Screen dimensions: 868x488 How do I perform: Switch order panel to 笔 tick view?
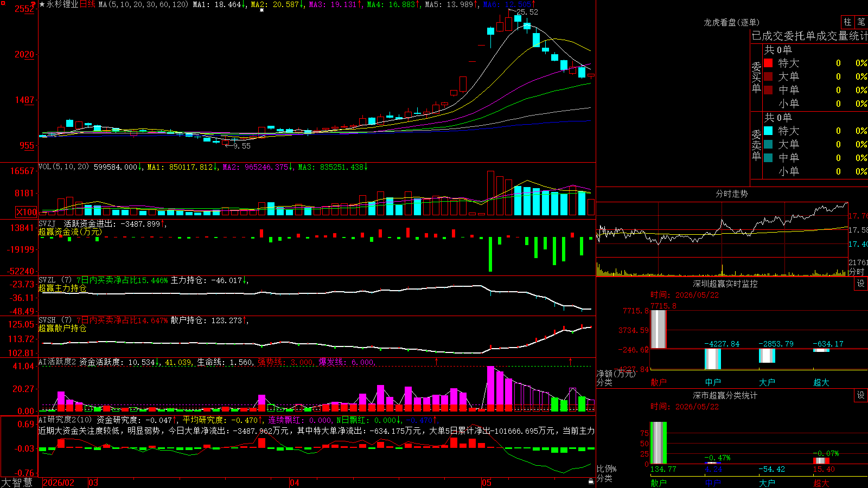click(x=861, y=22)
